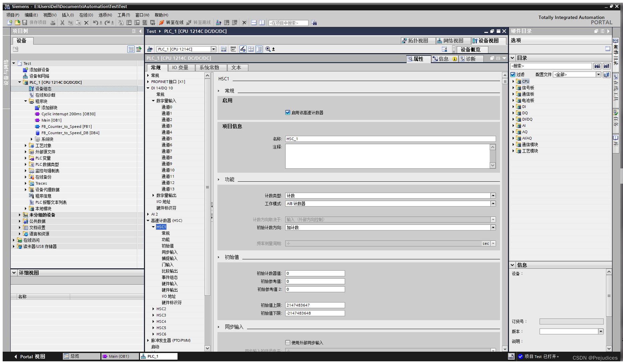Viewport: 623px width, 364px height.
Task: Open the Online menu
Action: [86, 15]
